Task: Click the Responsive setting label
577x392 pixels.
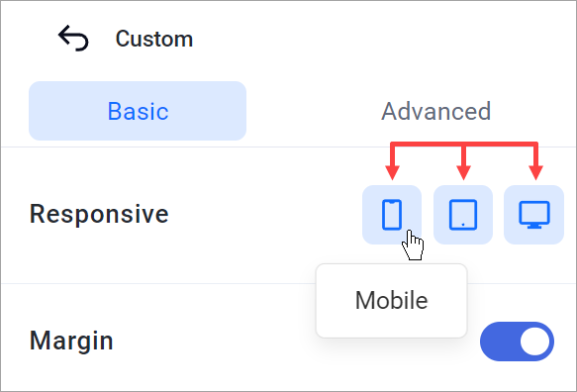Action: (x=99, y=214)
